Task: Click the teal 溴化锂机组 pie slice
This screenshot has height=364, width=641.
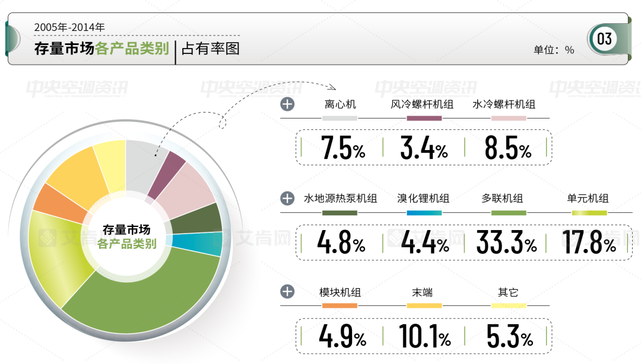Action: point(211,244)
